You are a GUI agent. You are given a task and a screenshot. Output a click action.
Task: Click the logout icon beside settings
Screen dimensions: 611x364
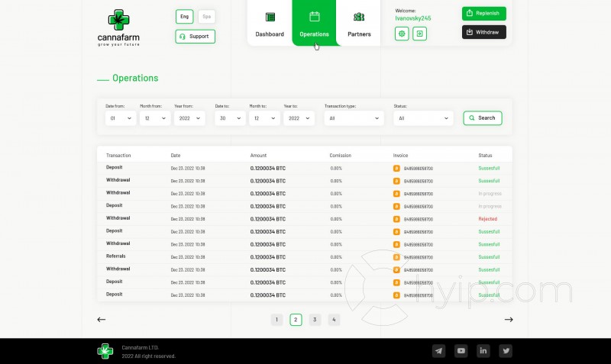point(419,34)
